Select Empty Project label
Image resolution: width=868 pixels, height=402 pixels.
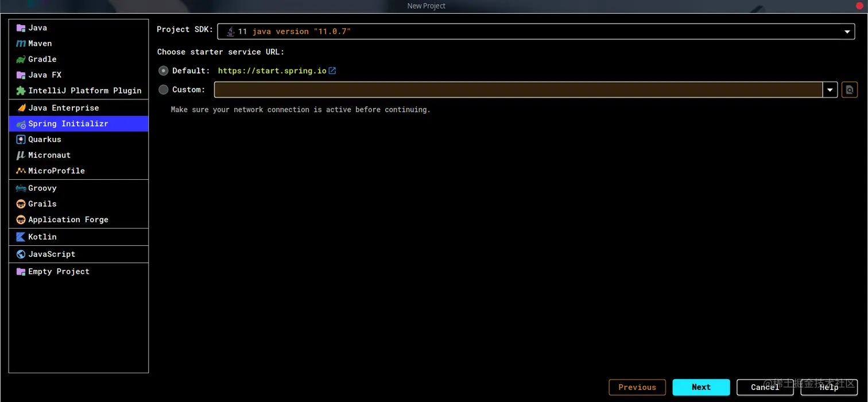(59, 272)
